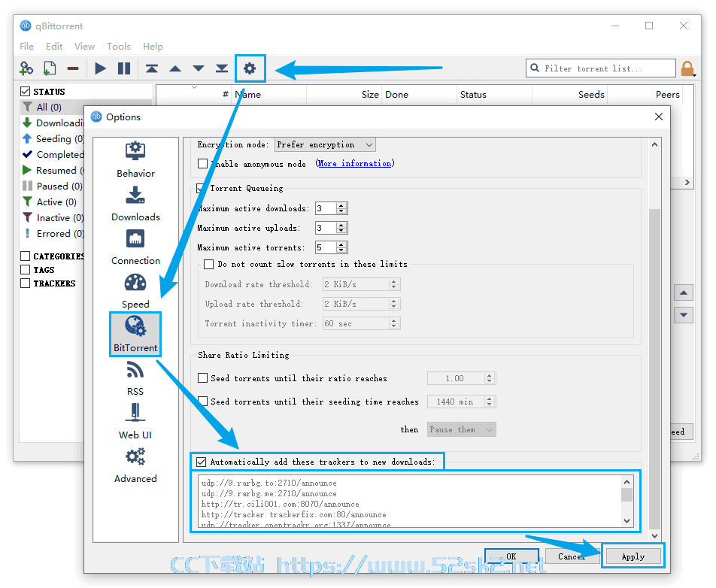The height and width of the screenshot is (588, 716).
Task: Open the Connection options section
Action: point(135,247)
